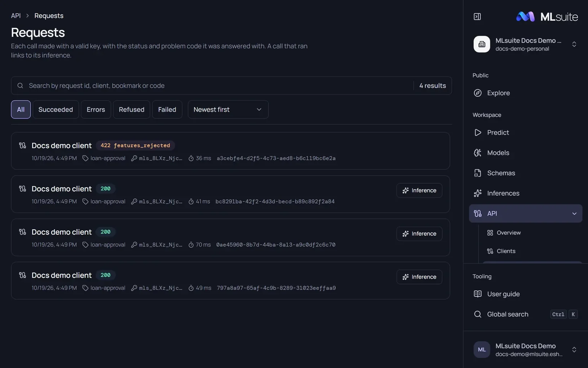588x368 pixels.
Task: Click the ML avatar at bottom
Action: point(482,350)
